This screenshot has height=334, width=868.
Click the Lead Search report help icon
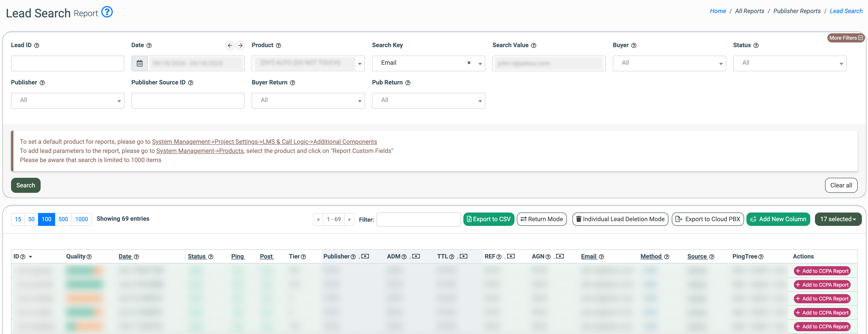[107, 12]
